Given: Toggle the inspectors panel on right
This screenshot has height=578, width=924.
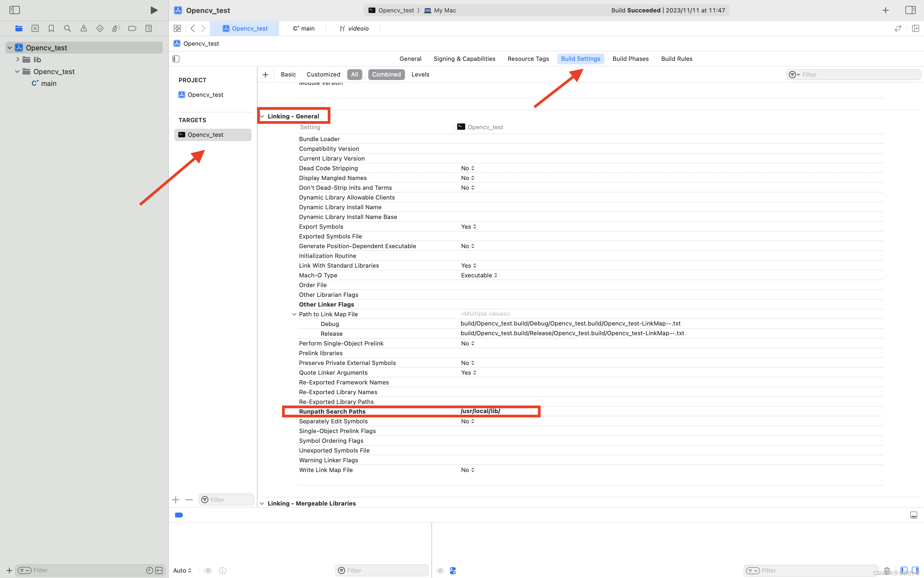Looking at the screenshot, I should coord(910,10).
